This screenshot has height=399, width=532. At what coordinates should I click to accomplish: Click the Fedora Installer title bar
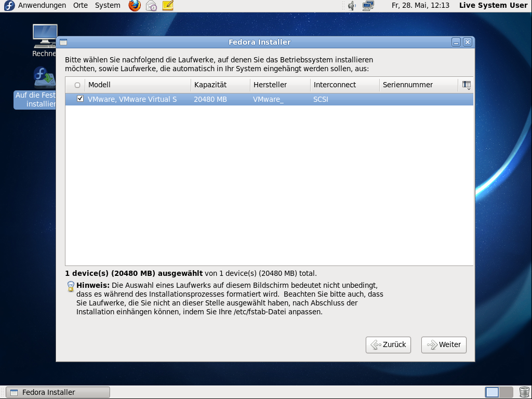coord(260,42)
